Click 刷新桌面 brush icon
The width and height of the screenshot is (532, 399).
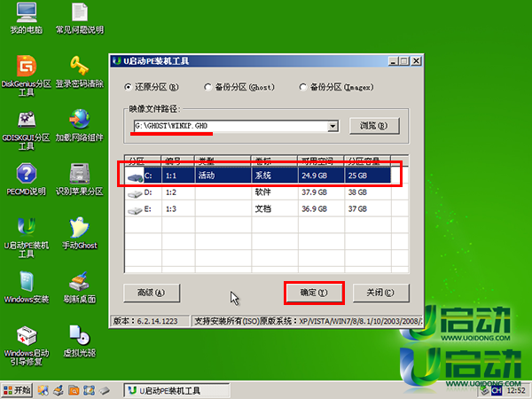pos(80,287)
